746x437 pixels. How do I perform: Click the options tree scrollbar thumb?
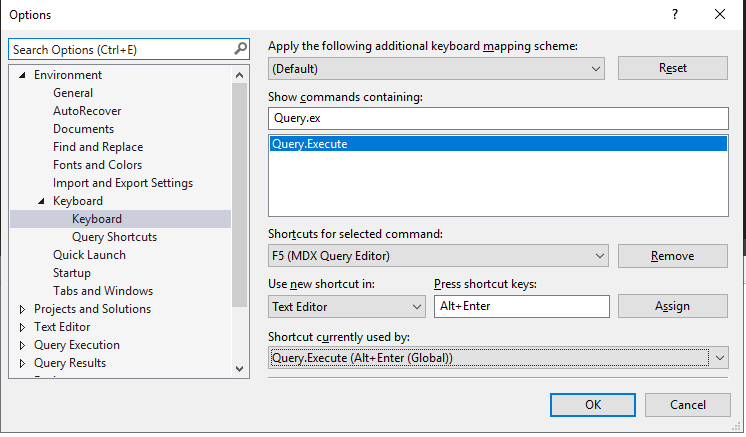click(239, 195)
